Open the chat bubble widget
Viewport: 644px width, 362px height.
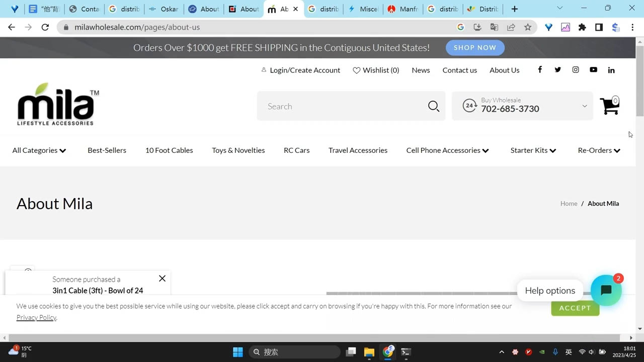[606, 290]
